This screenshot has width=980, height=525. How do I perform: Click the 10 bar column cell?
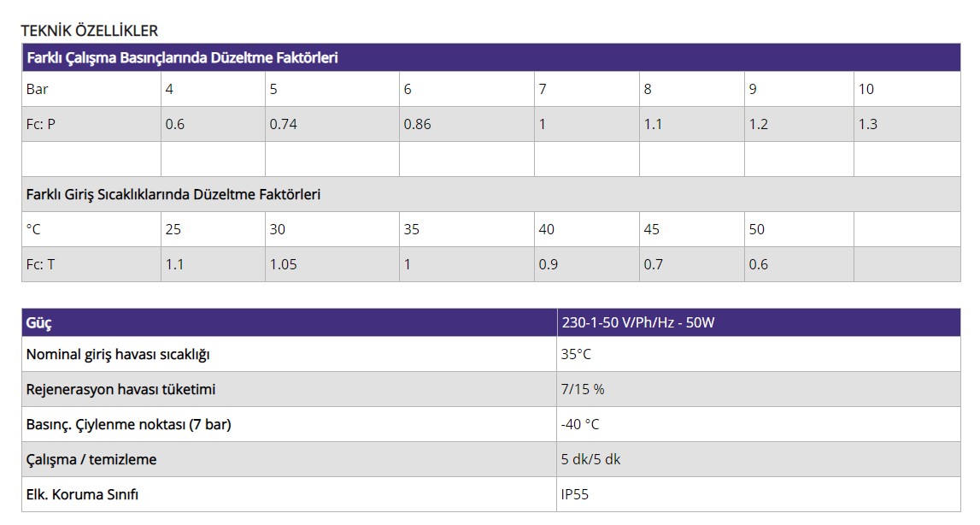(866, 89)
